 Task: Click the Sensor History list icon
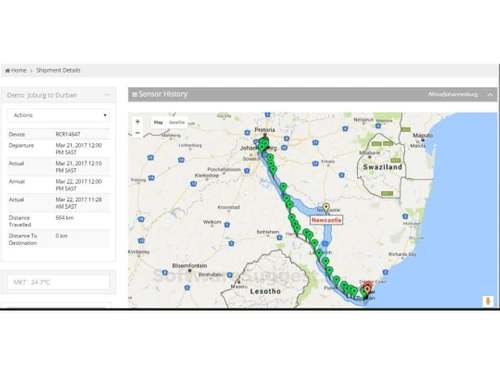pyautogui.click(x=134, y=95)
